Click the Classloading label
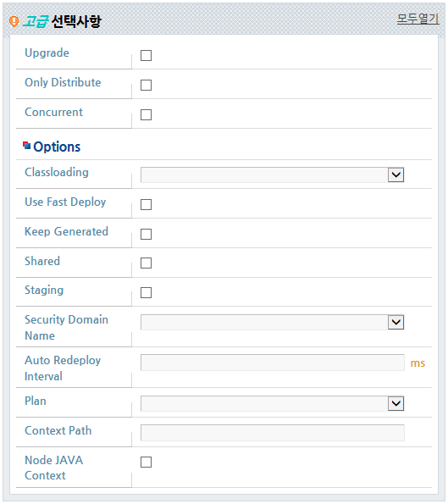 coord(57,172)
